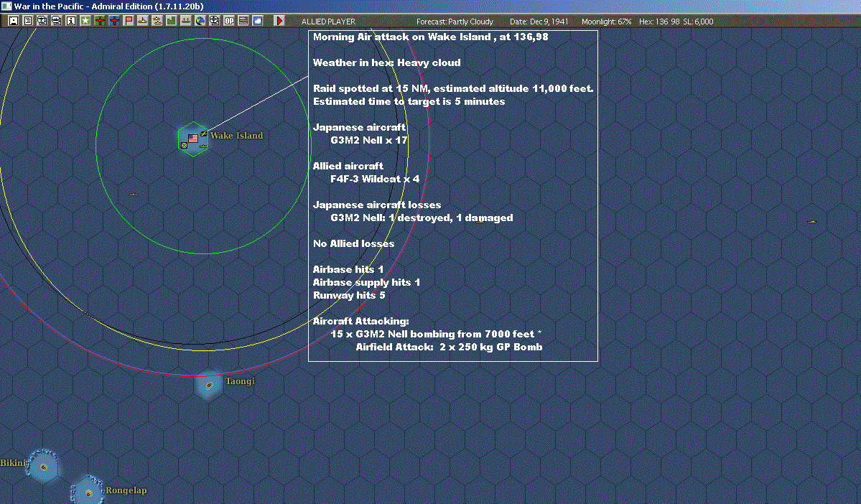Viewport: 861px width, 504px height.
Task: Click the single yellow ship icon
Action: (x=142, y=21)
